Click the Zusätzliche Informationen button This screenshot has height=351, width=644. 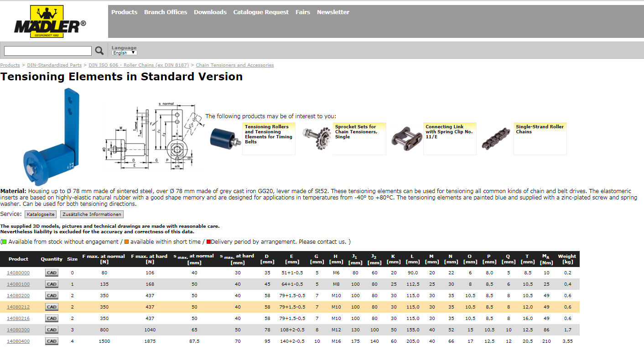point(92,215)
